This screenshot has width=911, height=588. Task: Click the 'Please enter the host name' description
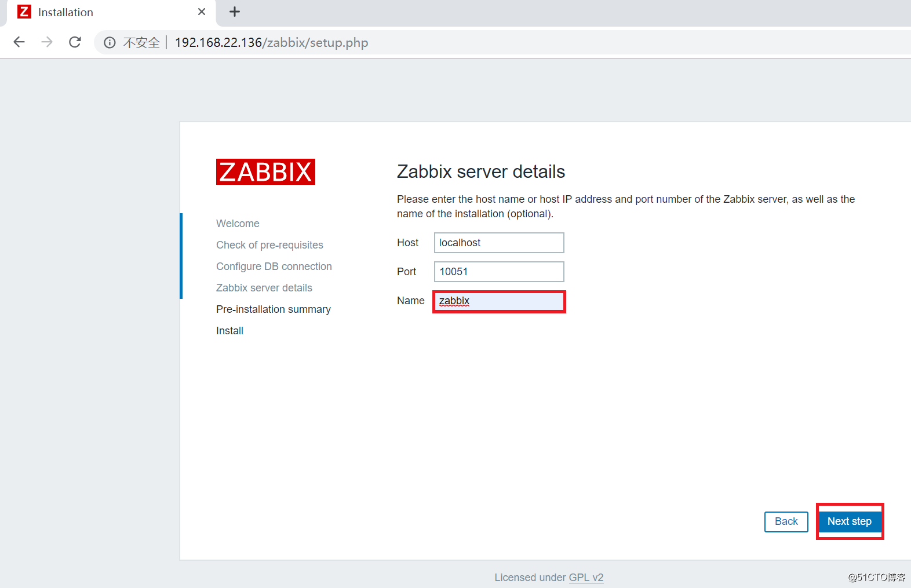pyautogui.click(x=626, y=206)
